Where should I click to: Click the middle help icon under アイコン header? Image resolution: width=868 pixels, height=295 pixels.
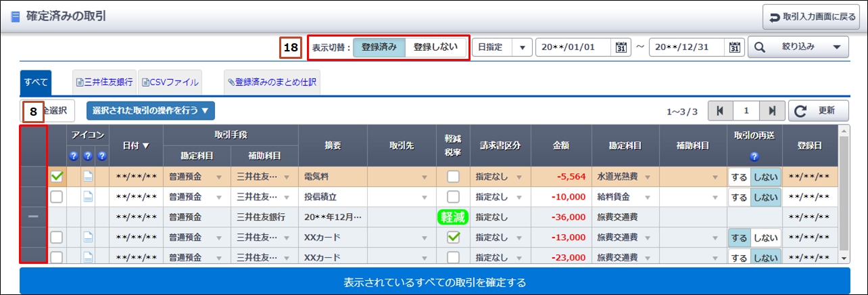click(x=88, y=156)
